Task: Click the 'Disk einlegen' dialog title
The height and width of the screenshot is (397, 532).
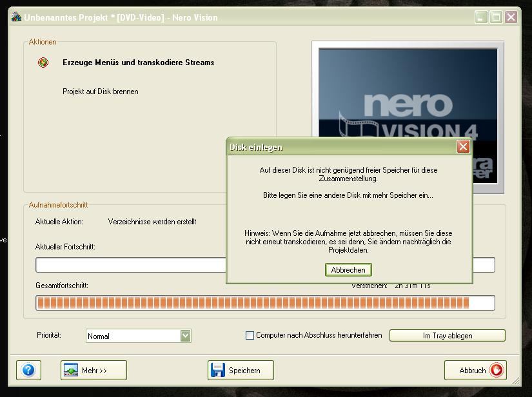Action: click(256, 147)
